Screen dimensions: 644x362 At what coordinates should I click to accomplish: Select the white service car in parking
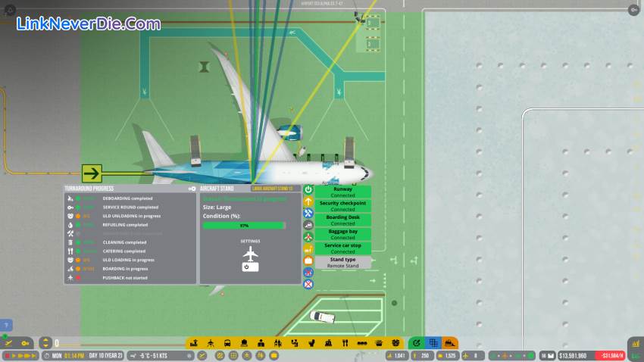[323, 317]
